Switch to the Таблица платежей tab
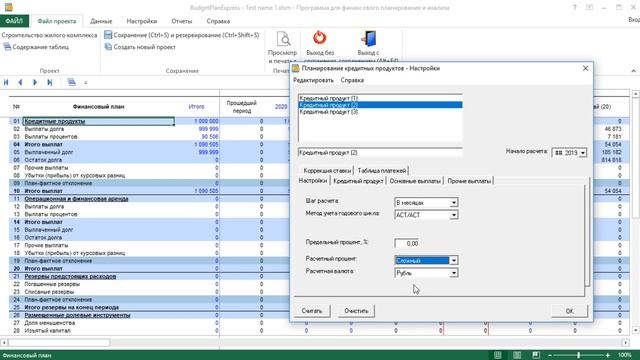The width and height of the screenshot is (640, 360). pos(382,171)
